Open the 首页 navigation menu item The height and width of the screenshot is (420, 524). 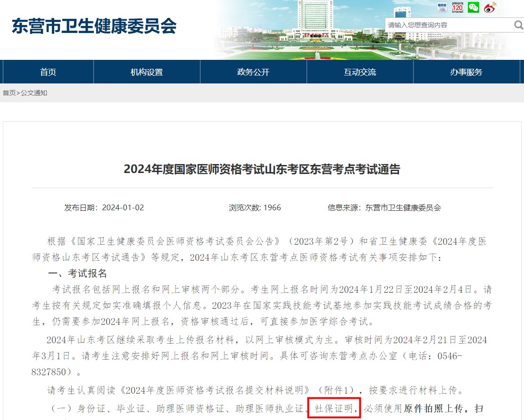(x=48, y=72)
